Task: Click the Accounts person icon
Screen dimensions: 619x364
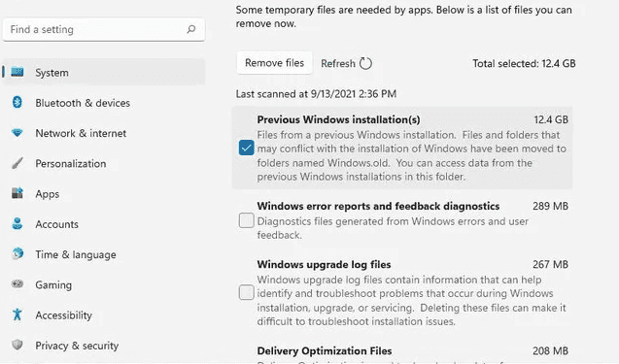Action: [17, 223]
